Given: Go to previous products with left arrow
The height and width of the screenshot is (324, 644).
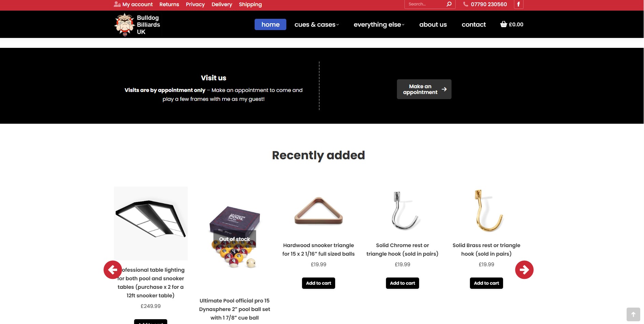Looking at the screenshot, I should [x=113, y=270].
